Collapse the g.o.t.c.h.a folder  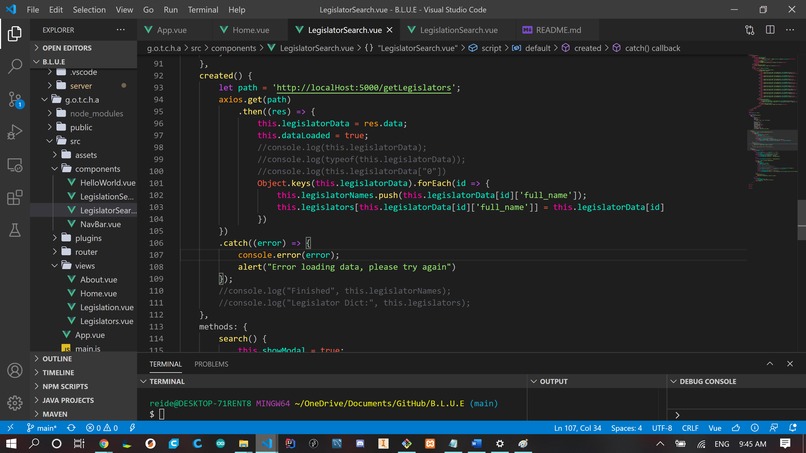(x=84, y=99)
